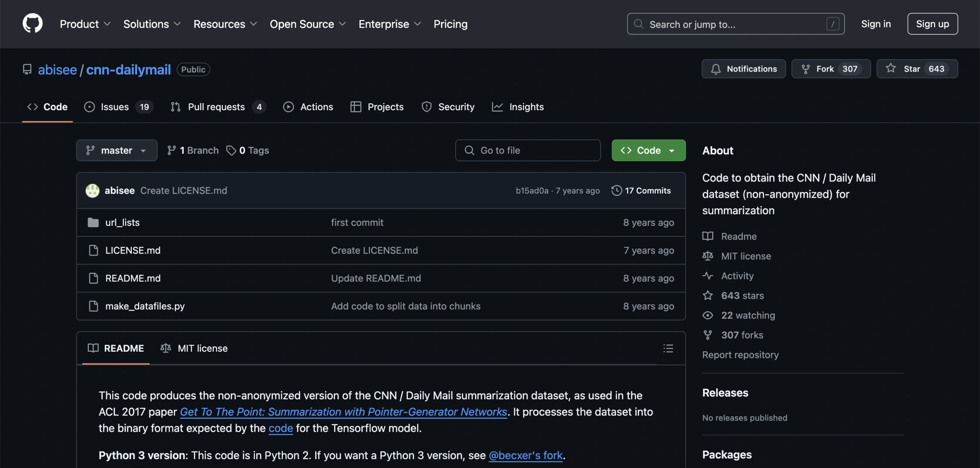Screen dimensions: 980x468
Task: Go to the Actions tab
Action: click(308, 107)
